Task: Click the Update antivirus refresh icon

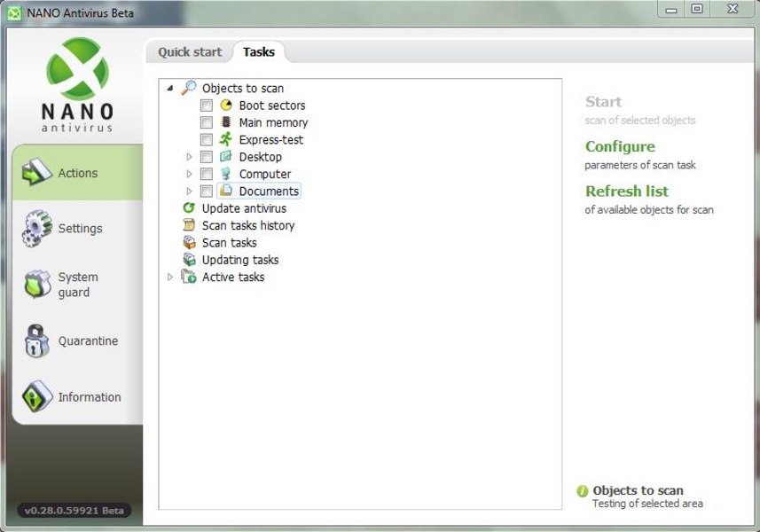Action: click(189, 207)
